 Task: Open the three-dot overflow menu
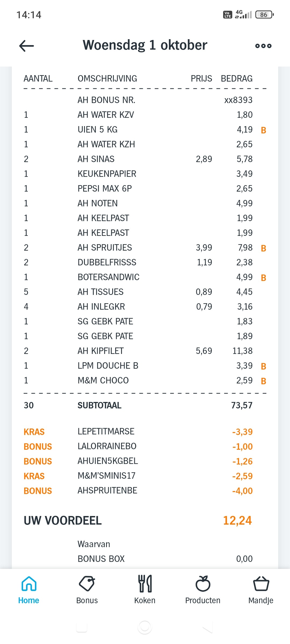point(263,46)
